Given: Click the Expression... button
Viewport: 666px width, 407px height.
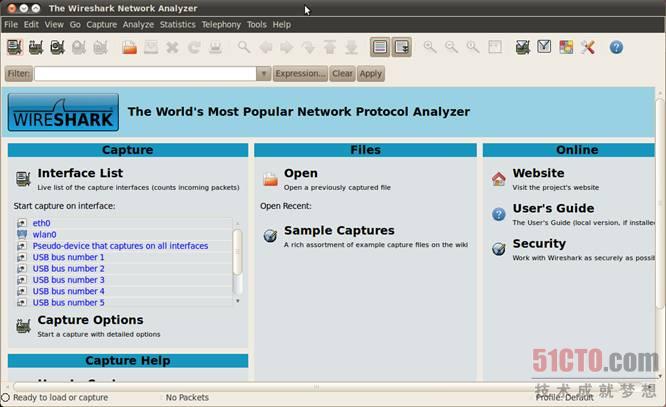Looking at the screenshot, I should (300, 73).
